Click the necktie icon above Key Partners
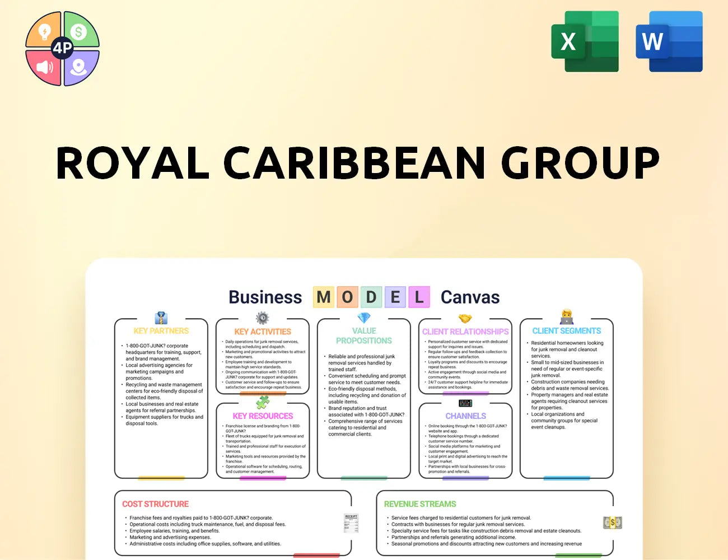The image size is (728, 560). tap(161, 318)
